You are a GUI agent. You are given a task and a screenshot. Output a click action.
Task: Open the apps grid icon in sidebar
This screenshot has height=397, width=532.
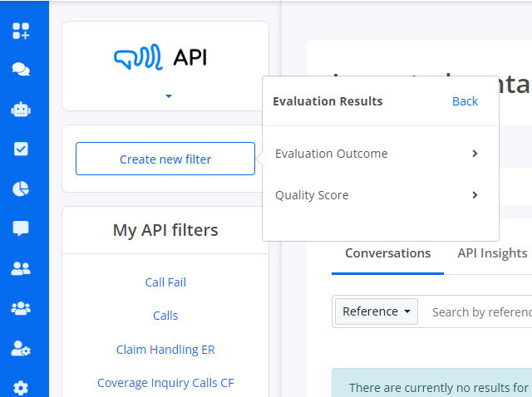tap(21, 31)
